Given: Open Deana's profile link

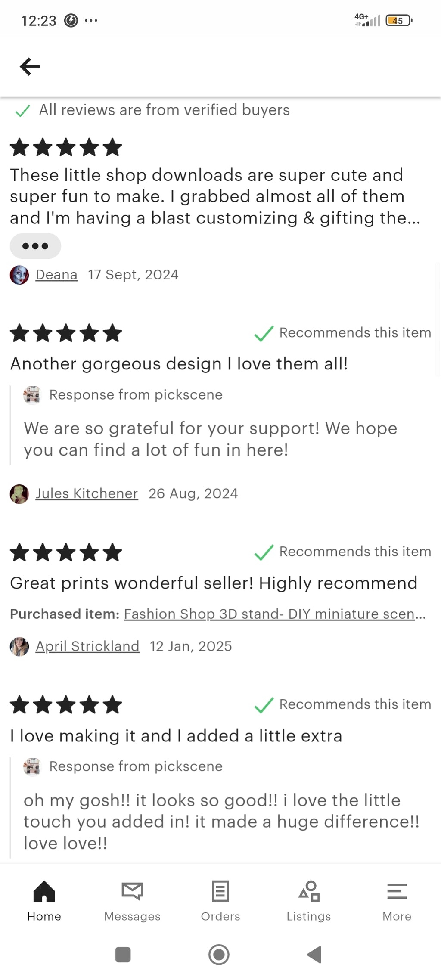Looking at the screenshot, I should (56, 274).
